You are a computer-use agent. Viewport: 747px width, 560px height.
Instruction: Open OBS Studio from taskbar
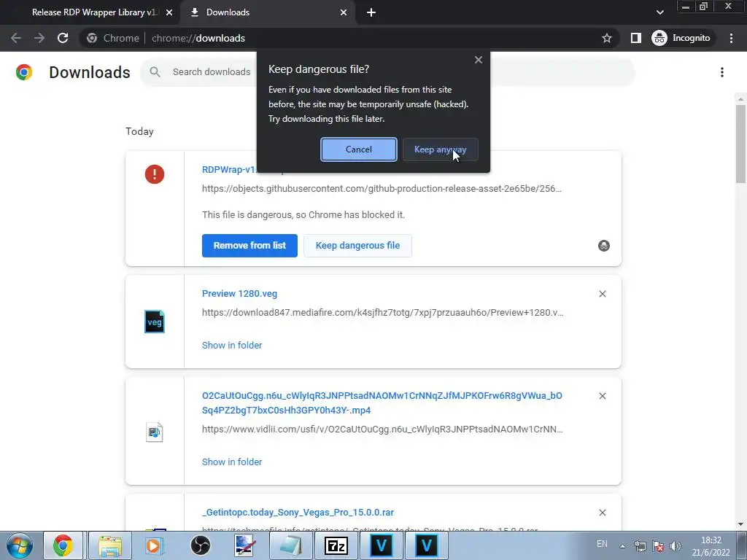coord(200,545)
